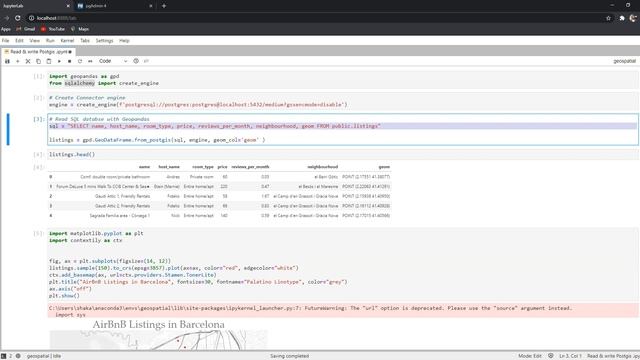Open a new browser tab
This screenshot has height=360, width=640.
[x=164, y=6]
